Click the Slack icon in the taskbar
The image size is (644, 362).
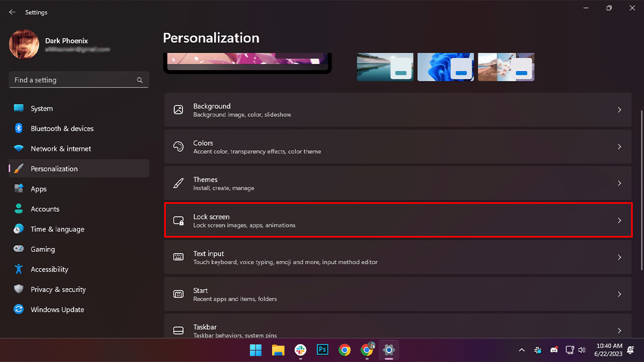coord(301,350)
